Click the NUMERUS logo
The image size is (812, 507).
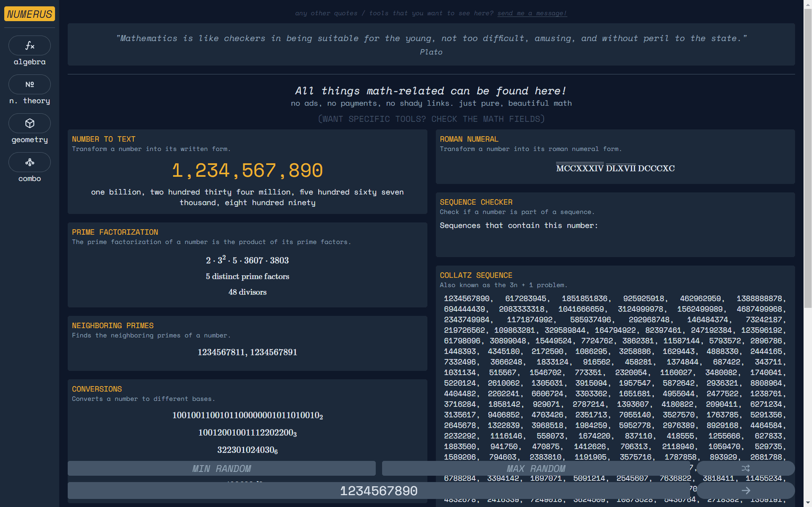[x=30, y=14]
